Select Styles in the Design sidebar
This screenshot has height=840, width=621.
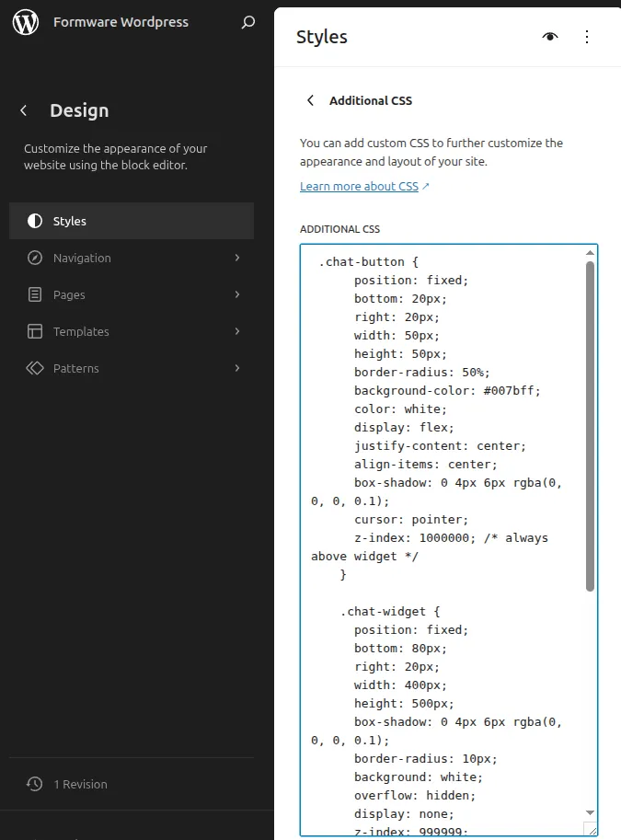point(69,220)
